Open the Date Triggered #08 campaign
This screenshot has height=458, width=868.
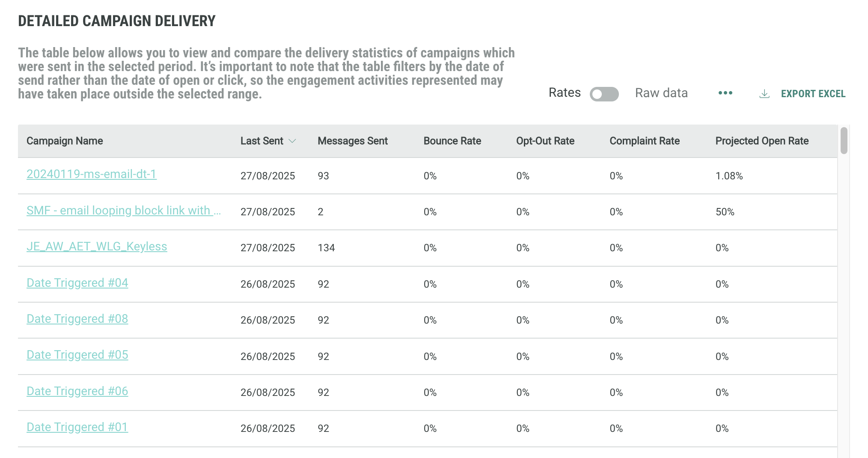pos(77,319)
